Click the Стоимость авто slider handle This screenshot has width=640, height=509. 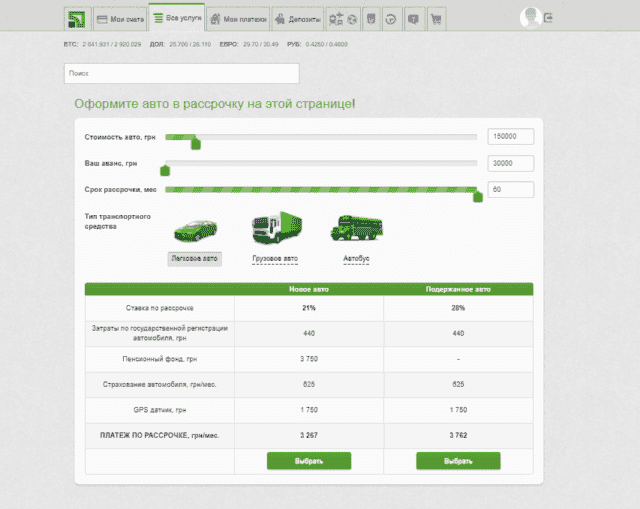(196, 143)
